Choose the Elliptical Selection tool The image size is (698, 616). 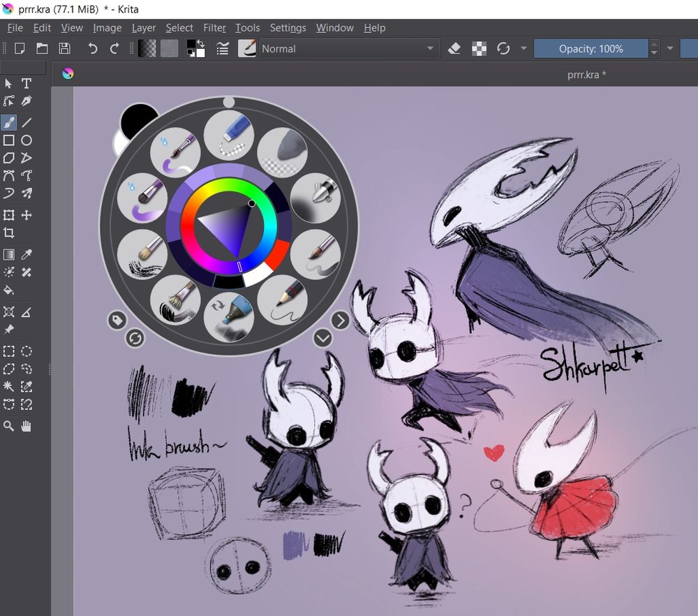pos(27,351)
